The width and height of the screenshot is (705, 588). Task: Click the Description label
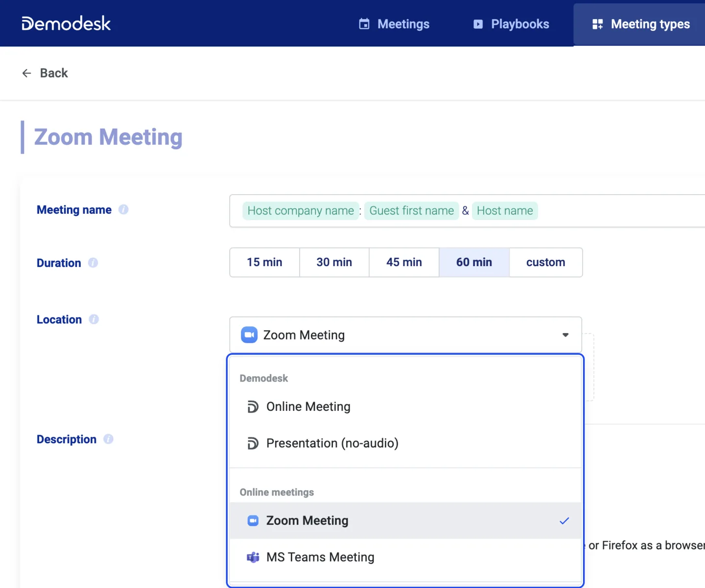[x=67, y=439]
